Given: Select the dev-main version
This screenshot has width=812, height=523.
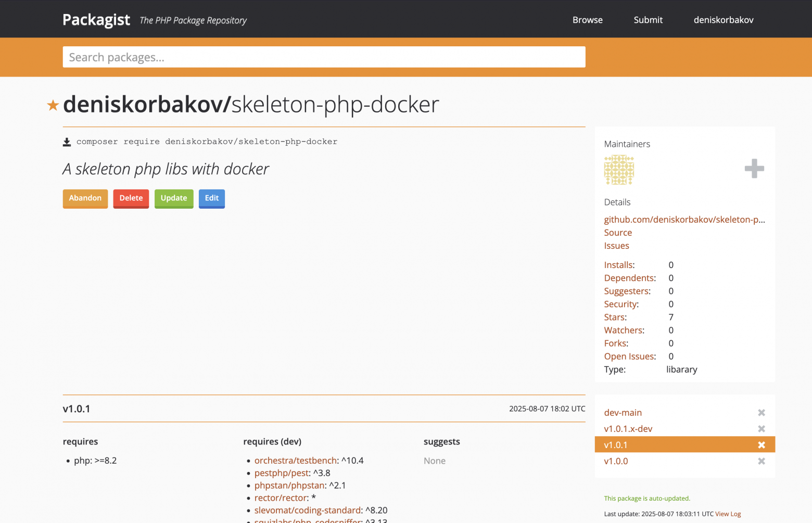Looking at the screenshot, I should tap(623, 413).
